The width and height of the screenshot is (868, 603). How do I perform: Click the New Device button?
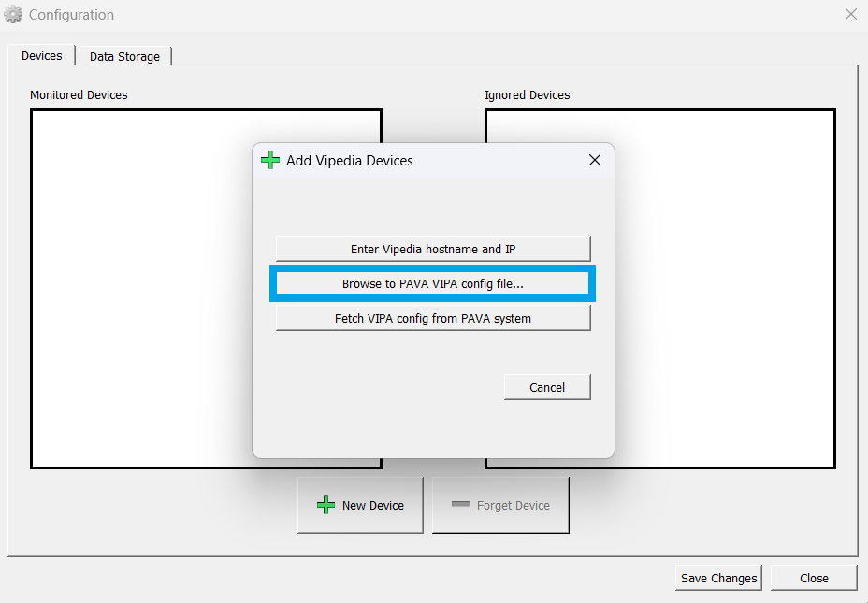pyautogui.click(x=360, y=505)
